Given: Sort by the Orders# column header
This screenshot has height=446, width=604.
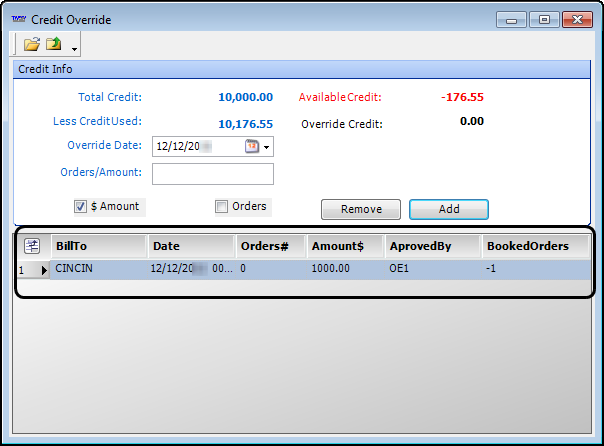Looking at the screenshot, I should click(x=272, y=246).
